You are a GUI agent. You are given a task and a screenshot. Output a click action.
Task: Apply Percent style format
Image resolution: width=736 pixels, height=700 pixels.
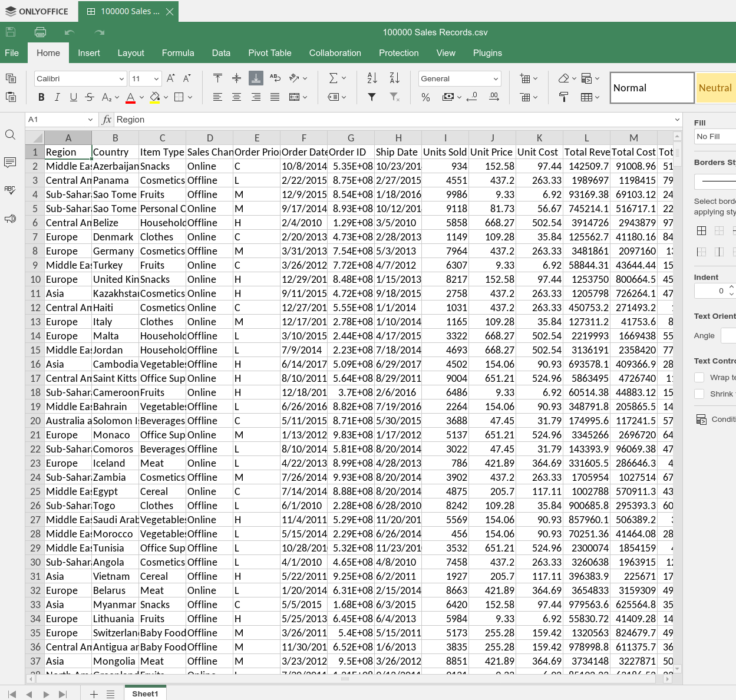(425, 97)
